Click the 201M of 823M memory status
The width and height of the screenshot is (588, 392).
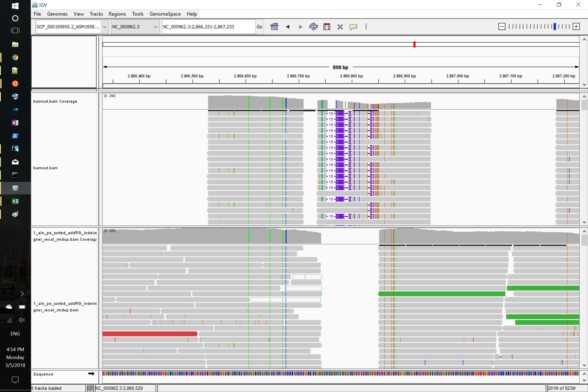562,388
